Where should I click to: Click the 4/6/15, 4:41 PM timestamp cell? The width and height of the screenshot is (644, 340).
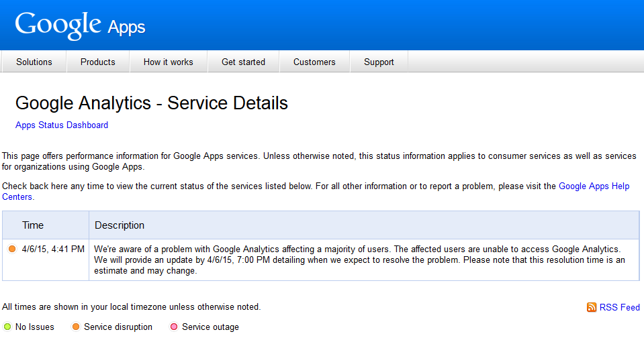point(53,249)
